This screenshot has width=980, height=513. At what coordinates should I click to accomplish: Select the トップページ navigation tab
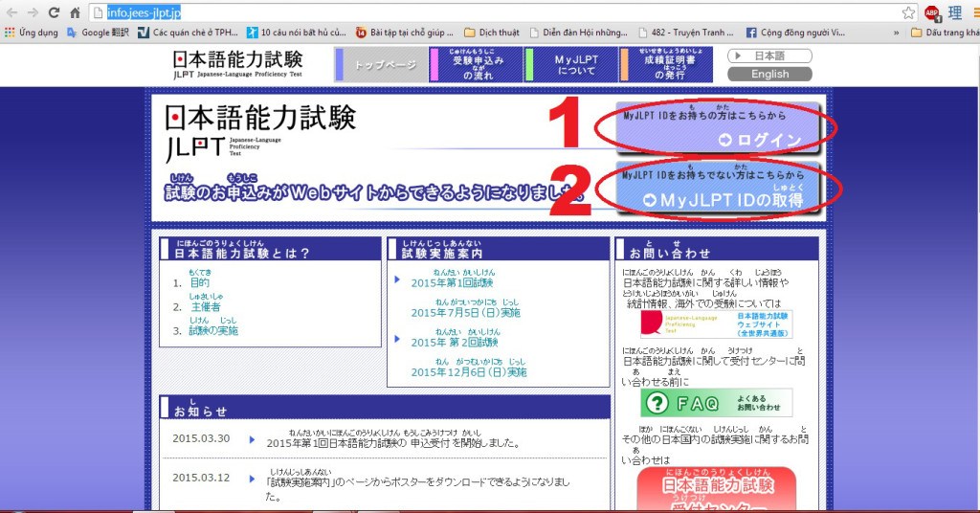(x=381, y=65)
